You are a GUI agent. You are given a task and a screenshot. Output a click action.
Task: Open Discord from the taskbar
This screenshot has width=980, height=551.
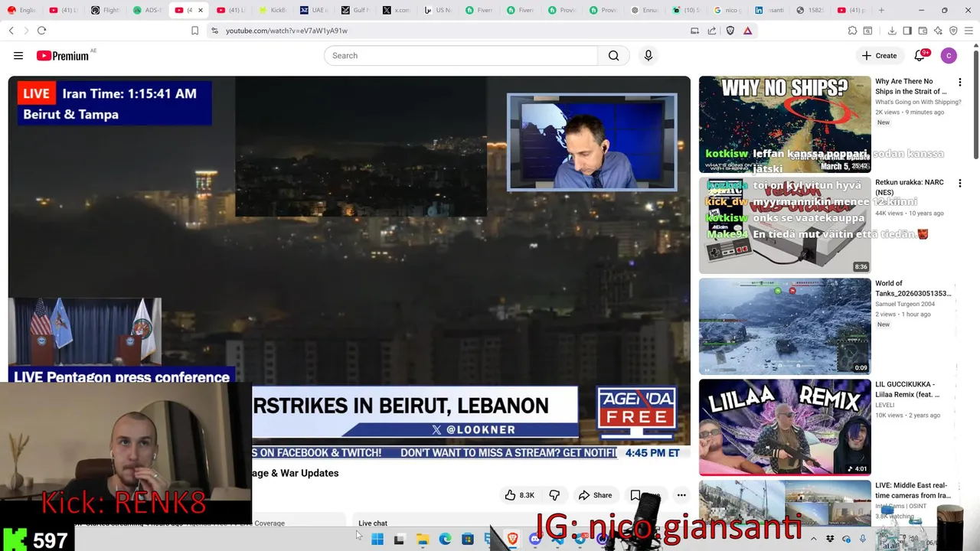coord(535,540)
